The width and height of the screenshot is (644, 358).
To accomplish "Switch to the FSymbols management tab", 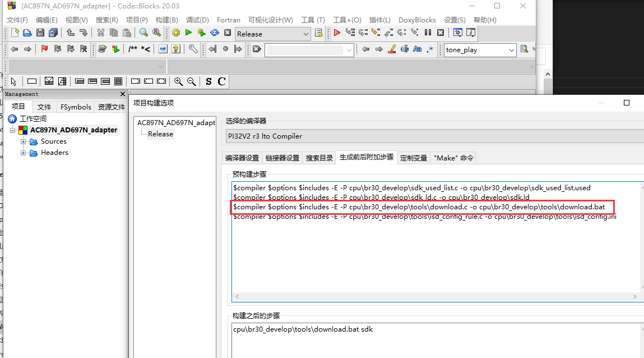I will pos(76,107).
